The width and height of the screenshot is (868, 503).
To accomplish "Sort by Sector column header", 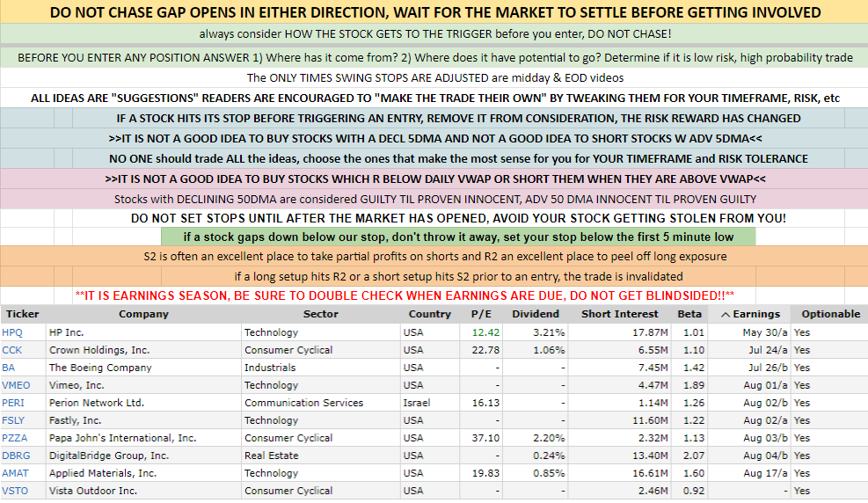I will pyautogui.click(x=320, y=314).
